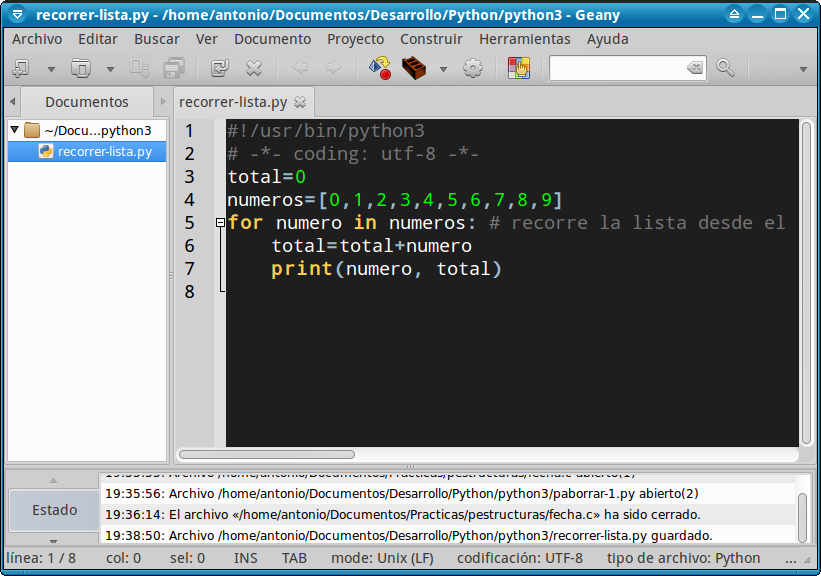Open the Ayuda menu
The height and width of the screenshot is (576, 821).
[607, 39]
